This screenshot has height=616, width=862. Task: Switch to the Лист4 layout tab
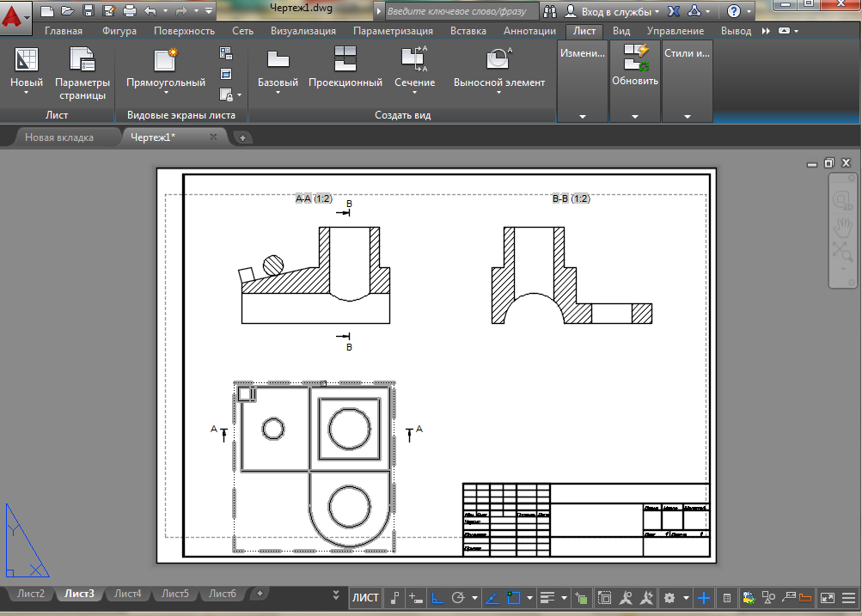(127, 594)
